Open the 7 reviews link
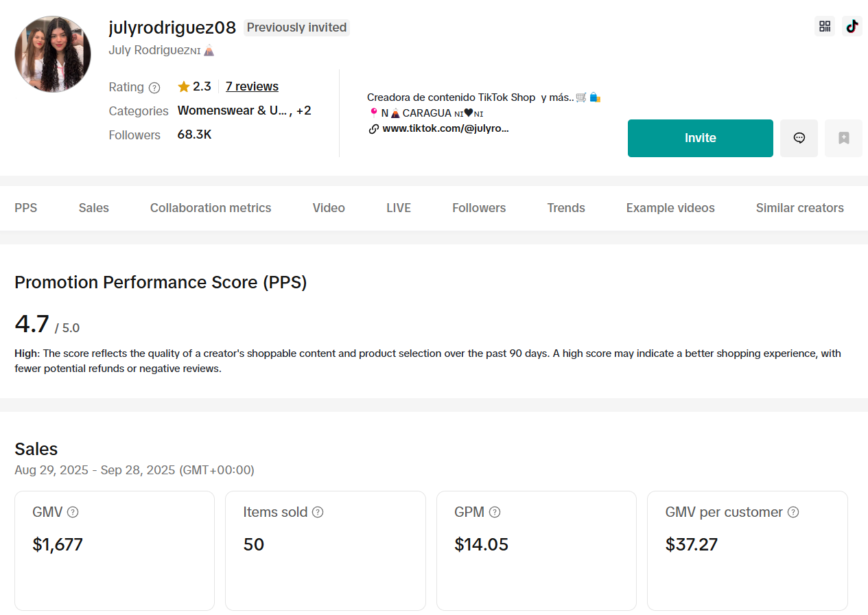 [252, 86]
